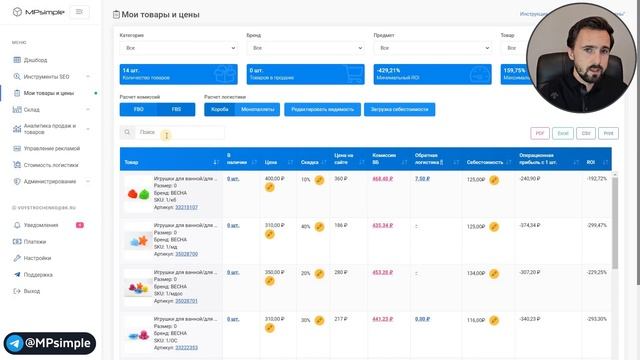Viewport: 640px width, 360px height.
Task: Open the commission link 468,48 ₽
Action: pos(382,179)
